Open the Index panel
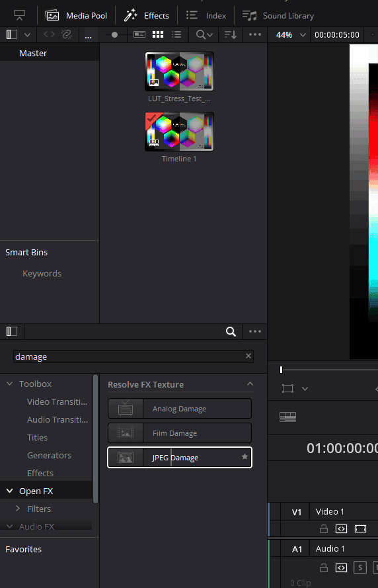The image size is (378, 588). click(206, 15)
